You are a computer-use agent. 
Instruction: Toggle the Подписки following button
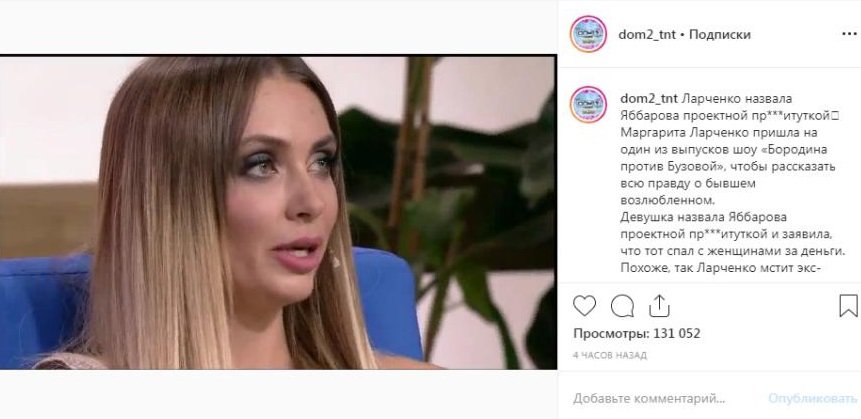[x=719, y=35]
